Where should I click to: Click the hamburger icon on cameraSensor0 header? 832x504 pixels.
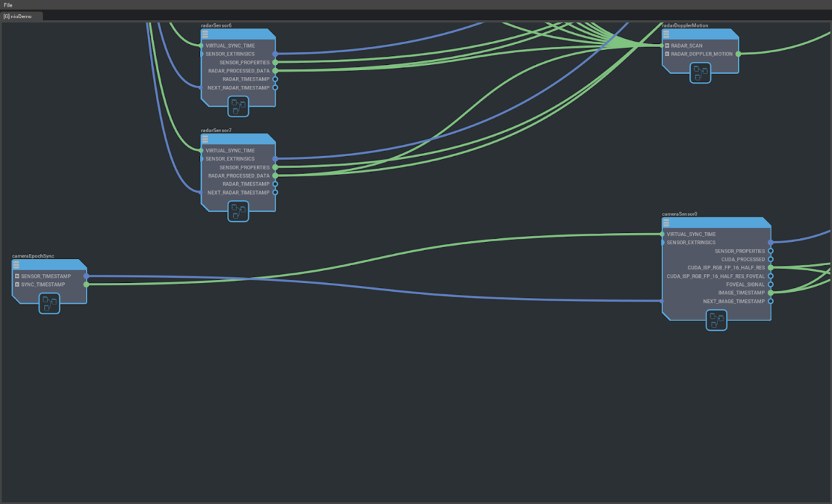click(x=665, y=222)
